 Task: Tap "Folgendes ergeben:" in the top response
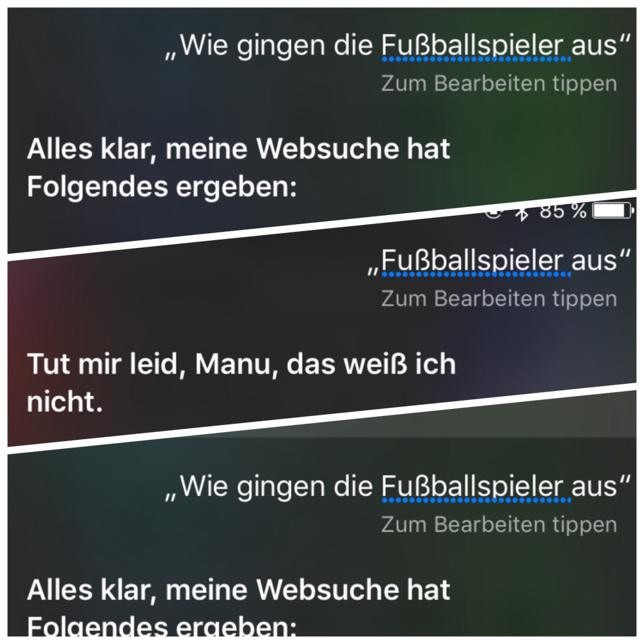pyautogui.click(x=162, y=187)
